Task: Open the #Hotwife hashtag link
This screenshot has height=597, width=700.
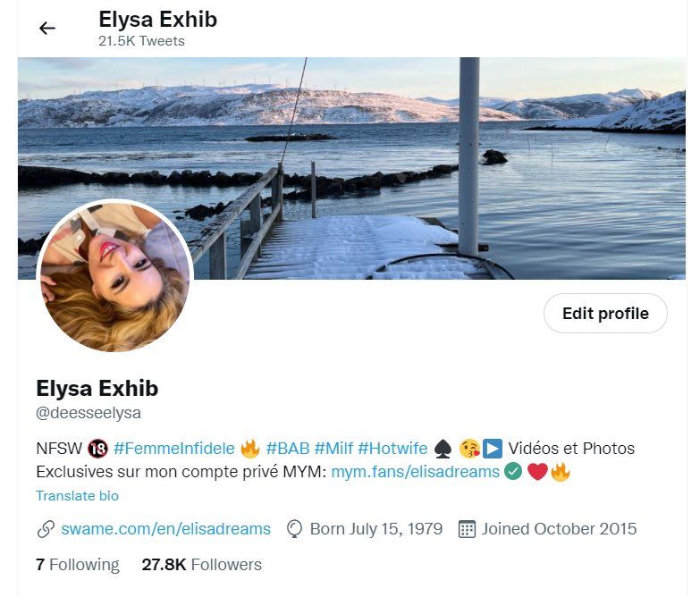Action: (392, 449)
